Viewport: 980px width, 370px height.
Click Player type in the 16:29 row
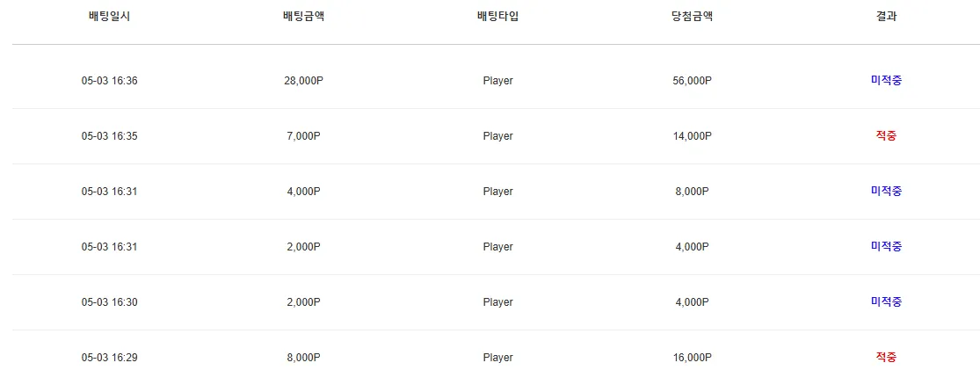pyautogui.click(x=497, y=358)
